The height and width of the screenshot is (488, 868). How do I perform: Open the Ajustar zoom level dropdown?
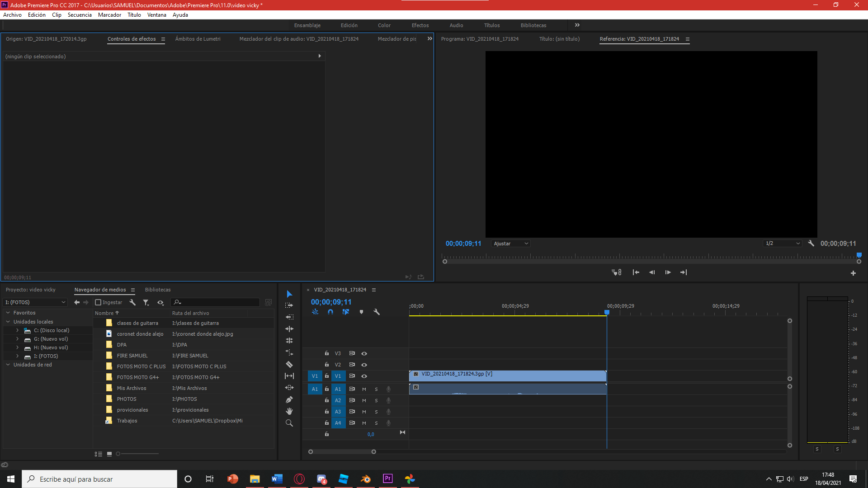(510, 243)
